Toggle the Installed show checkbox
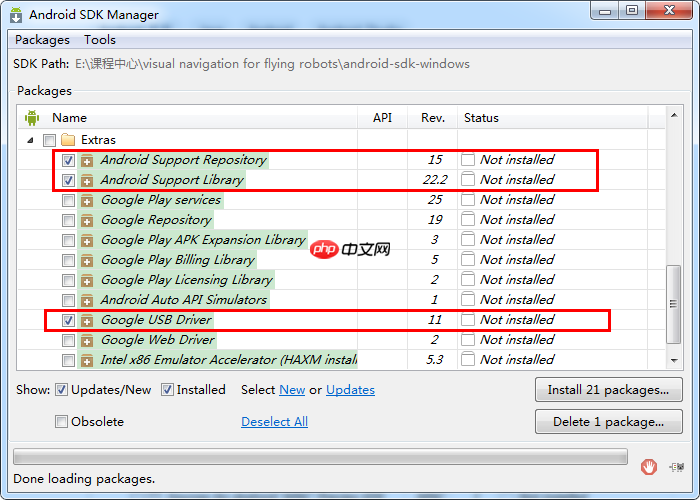Viewport: 700px width, 500px height. pyautogui.click(x=167, y=390)
